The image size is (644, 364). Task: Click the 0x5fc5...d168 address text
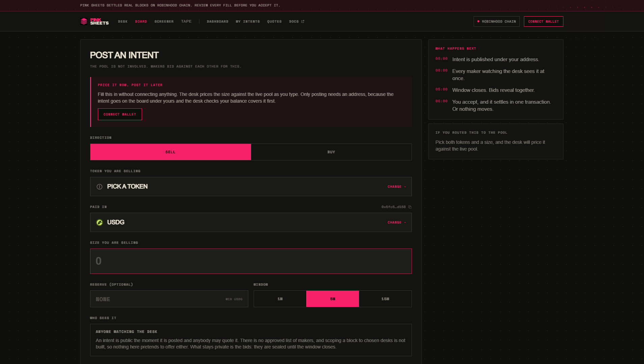(x=393, y=207)
